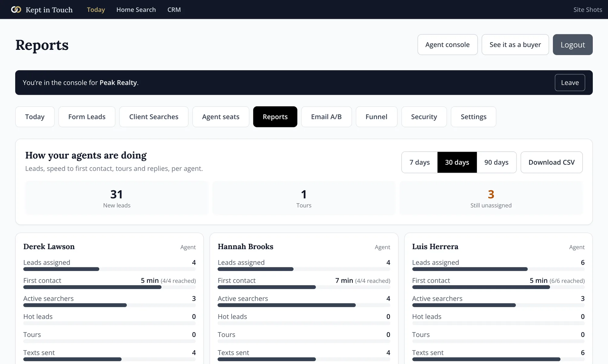Switch to the Agent seats tab
The height and width of the screenshot is (364, 608).
point(221,117)
